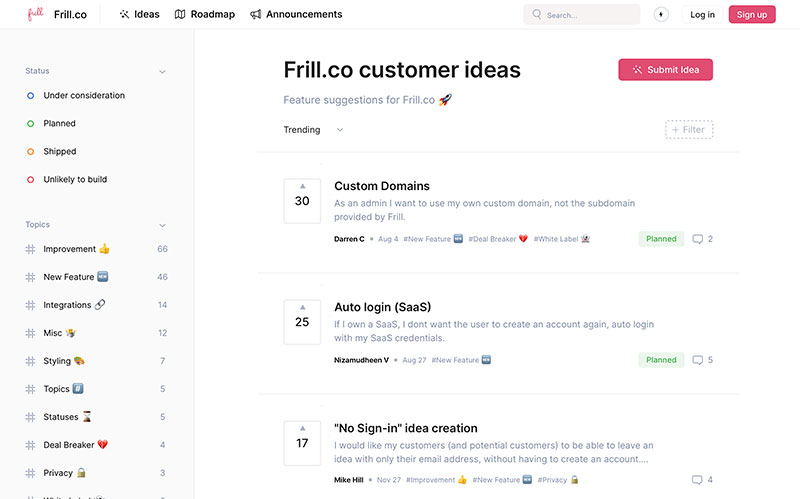Open the Ideas tab
The height and width of the screenshot is (499, 800).
point(139,14)
